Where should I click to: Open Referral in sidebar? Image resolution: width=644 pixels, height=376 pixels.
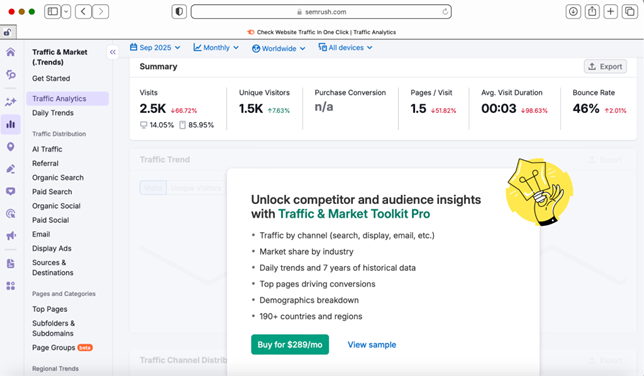pyautogui.click(x=45, y=164)
